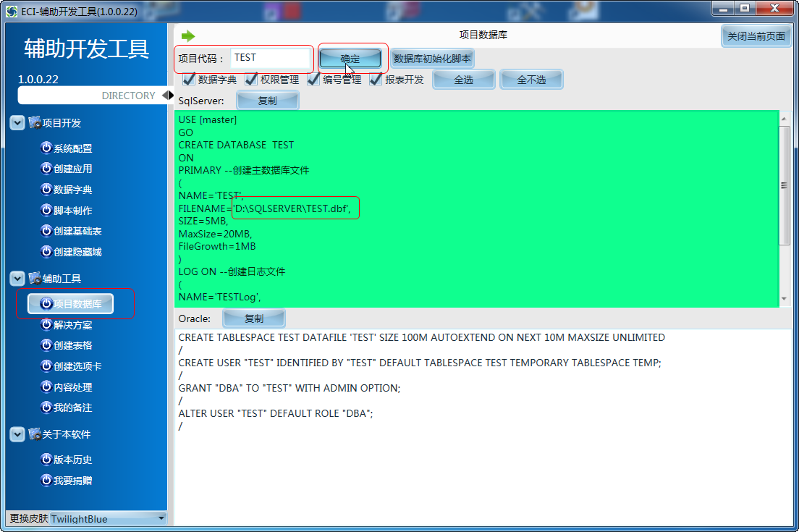The image size is (799, 532).
Task: Open 系统配置 in the sidebar
Action: (72, 148)
